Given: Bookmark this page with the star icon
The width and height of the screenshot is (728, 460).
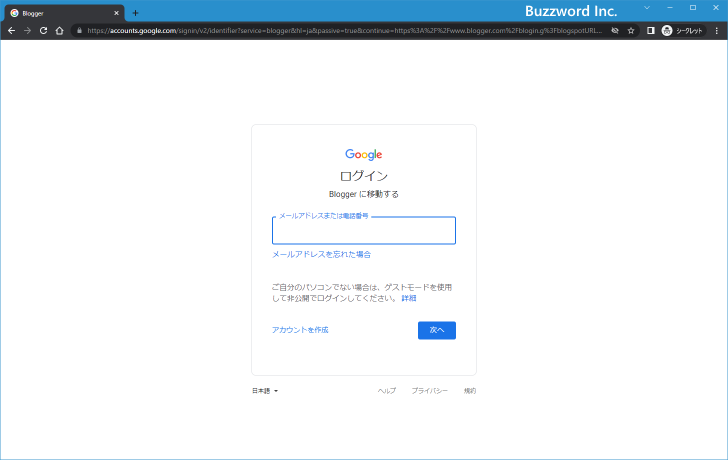Looking at the screenshot, I should (630, 31).
